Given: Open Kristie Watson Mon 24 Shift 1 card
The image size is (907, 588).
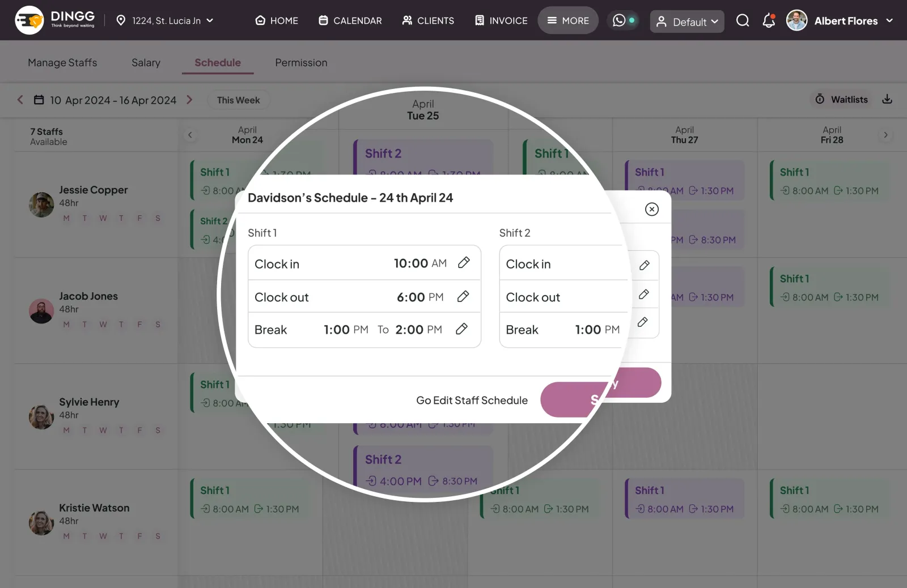Looking at the screenshot, I should coord(251,499).
